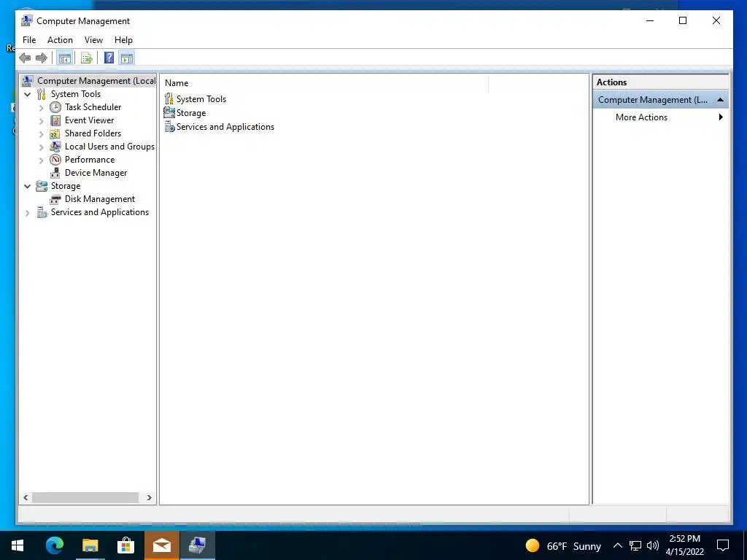Expand the Shared Folders node

coord(42,134)
